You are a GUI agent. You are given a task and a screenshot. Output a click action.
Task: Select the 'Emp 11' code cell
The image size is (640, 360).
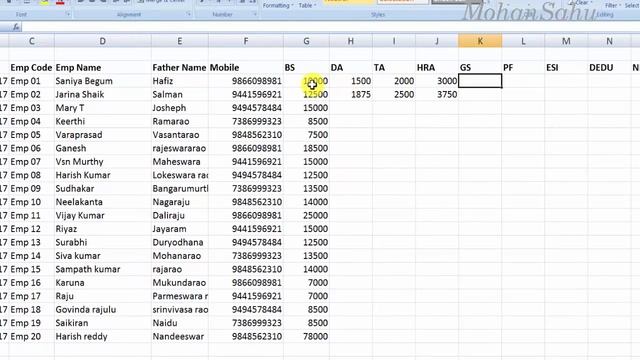click(31, 216)
